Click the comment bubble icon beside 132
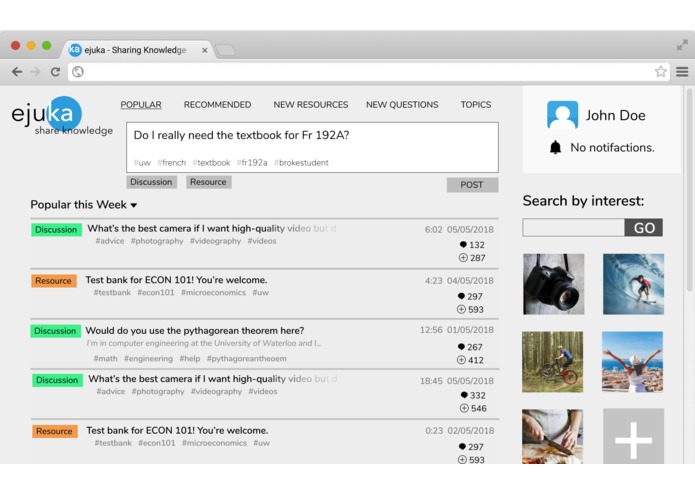 coord(463,245)
